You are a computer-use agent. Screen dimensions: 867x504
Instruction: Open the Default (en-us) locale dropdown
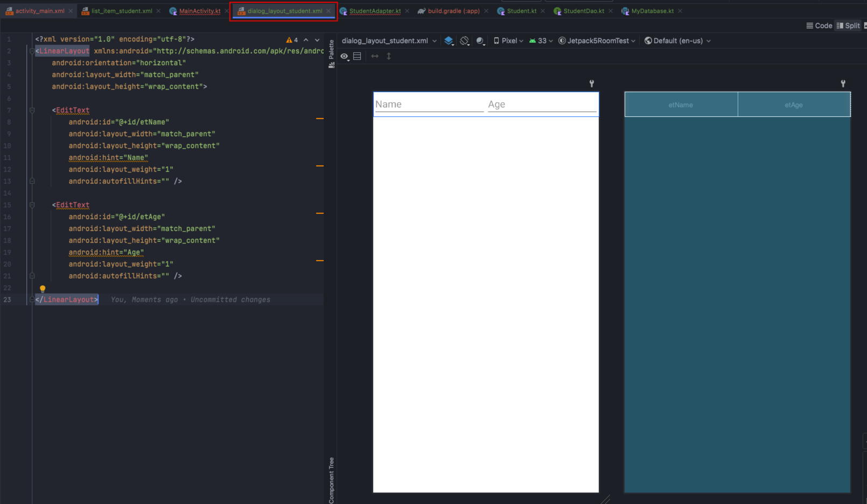point(677,41)
